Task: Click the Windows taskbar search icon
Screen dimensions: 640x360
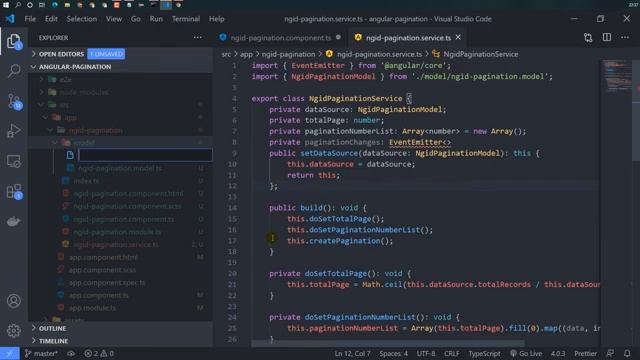Action: [x=18, y=5]
